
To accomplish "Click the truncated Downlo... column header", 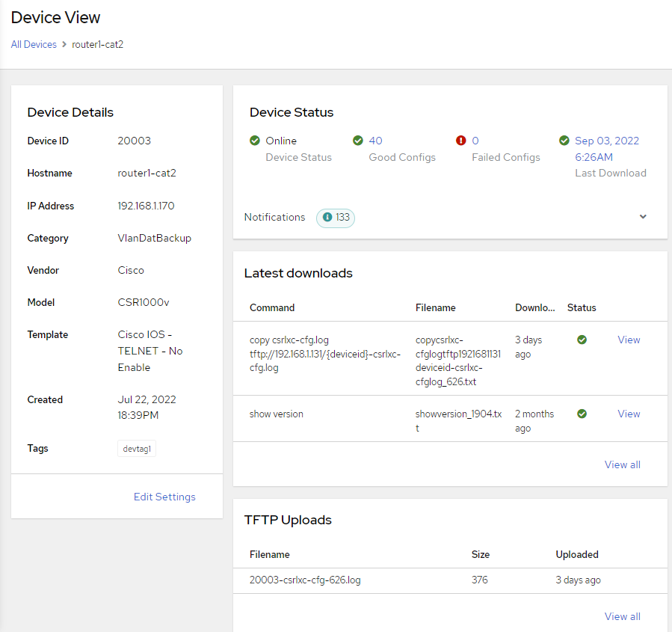I will (x=535, y=307).
